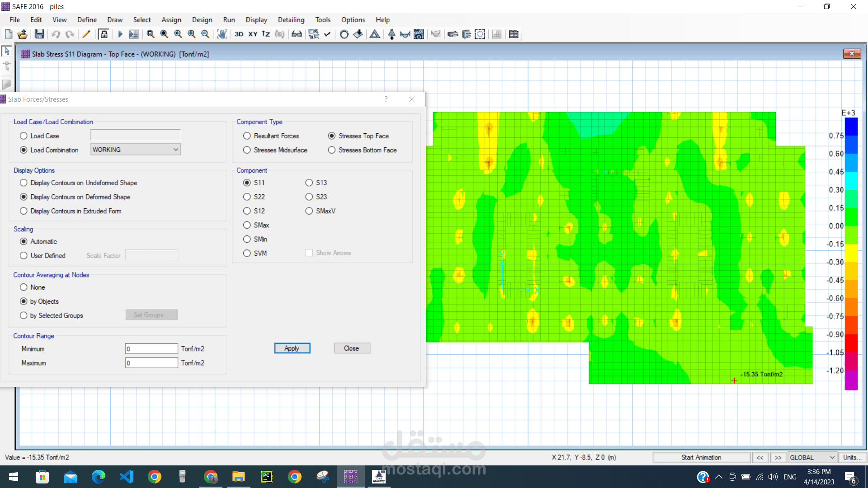The image size is (868, 488).
Task: Click the Start Animation button
Action: pyautogui.click(x=701, y=457)
